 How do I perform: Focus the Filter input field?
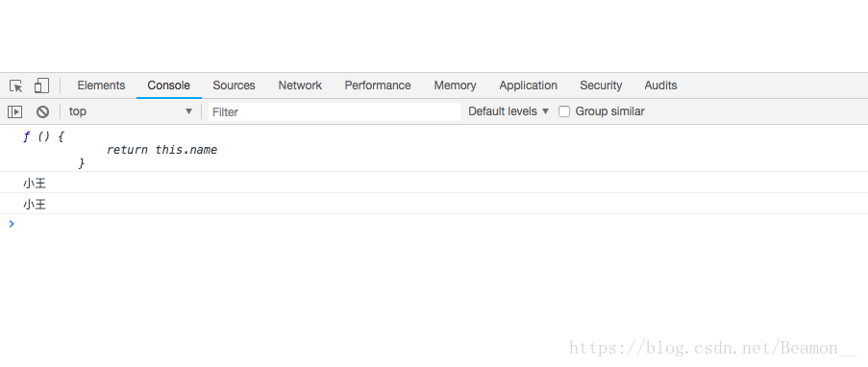pos(335,111)
